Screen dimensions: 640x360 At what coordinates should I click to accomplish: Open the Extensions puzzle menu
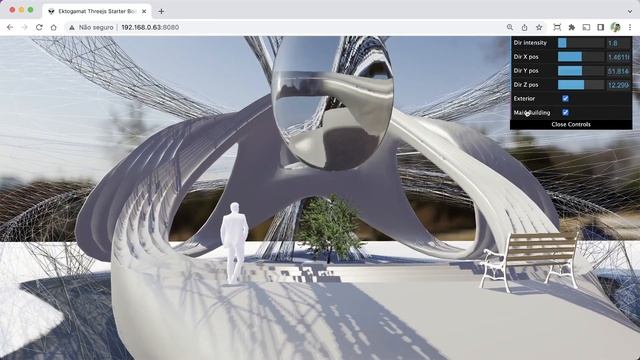click(x=572, y=27)
